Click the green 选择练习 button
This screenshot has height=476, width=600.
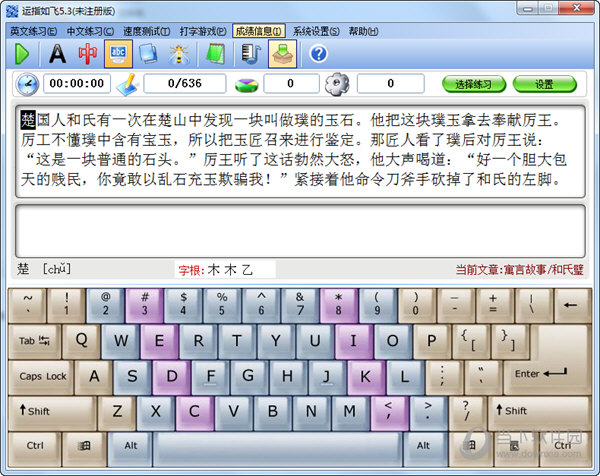[474, 84]
